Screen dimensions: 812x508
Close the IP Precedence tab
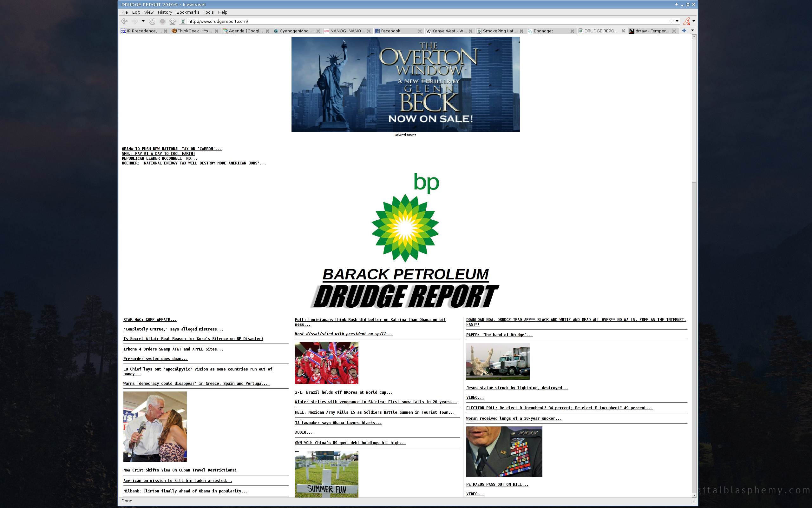tap(166, 31)
